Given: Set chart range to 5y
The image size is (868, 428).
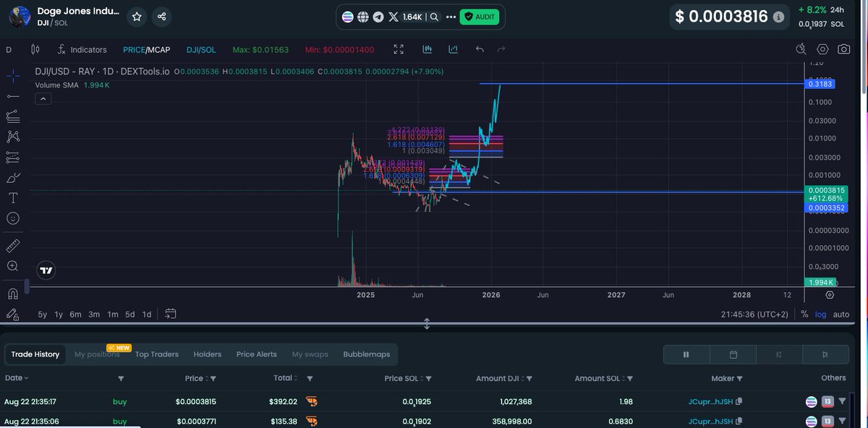Looking at the screenshot, I should pyautogui.click(x=43, y=314).
